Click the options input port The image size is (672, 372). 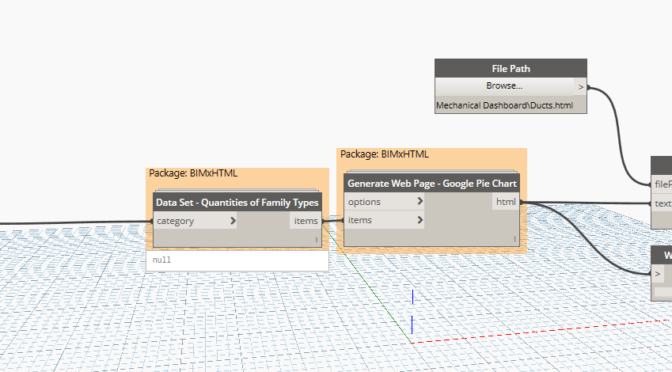click(384, 201)
